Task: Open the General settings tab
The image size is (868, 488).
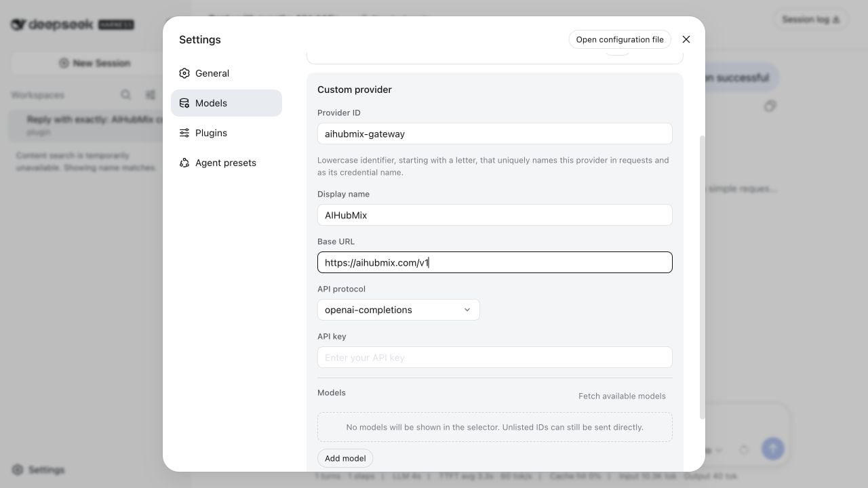Action: (x=226, y=73)
